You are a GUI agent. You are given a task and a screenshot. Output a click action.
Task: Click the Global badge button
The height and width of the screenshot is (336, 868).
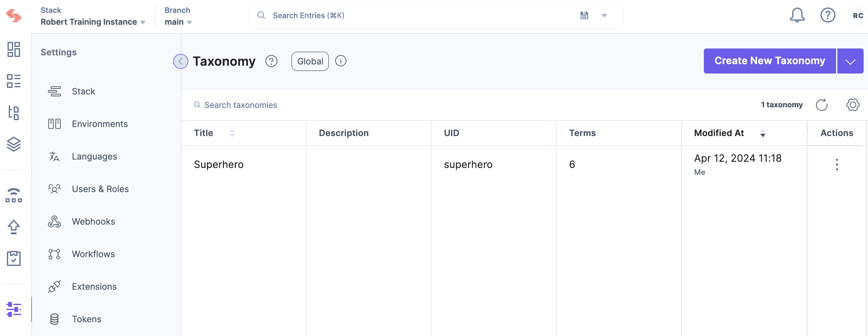click(x=310, y=61)
